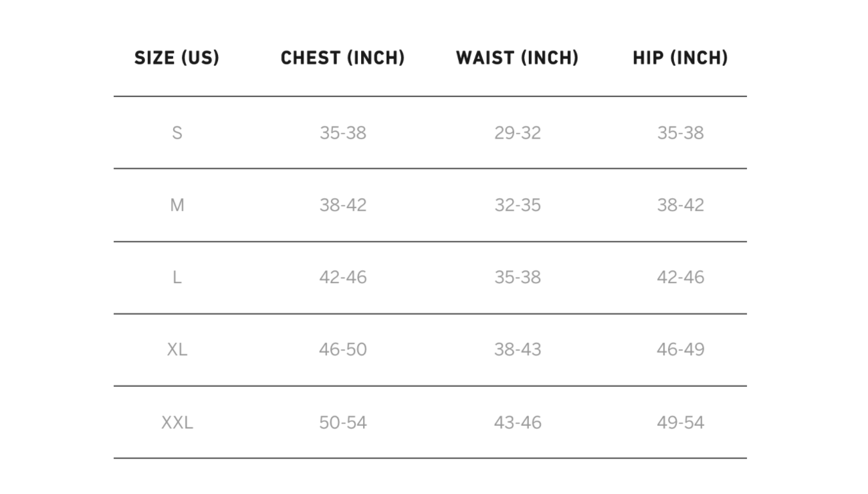This screenshot has width=868, height=494.
Task: Click chest value 46-50 in XL row
Action: [343, 349]
